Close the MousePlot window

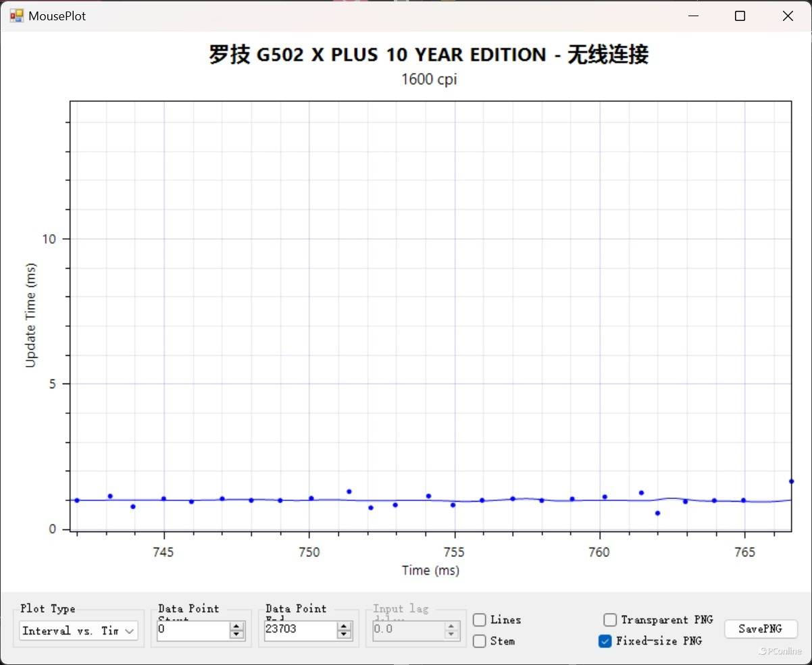click(788, 16)
